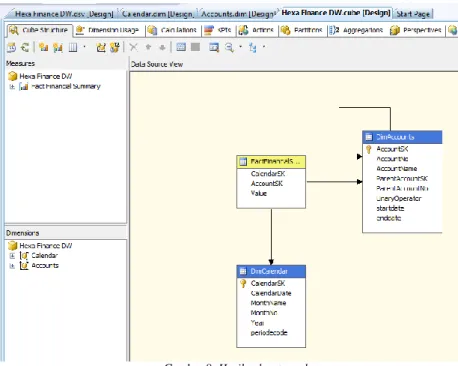The height and width of the screenshot is (366, 458).
Task: Go to the Start Page tab
Action: coord(413,14)
